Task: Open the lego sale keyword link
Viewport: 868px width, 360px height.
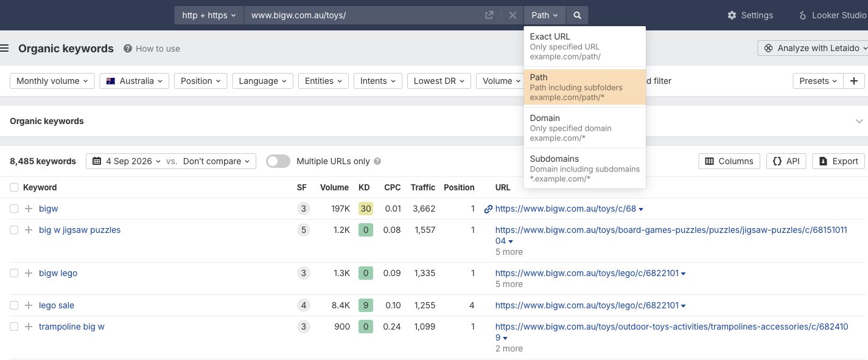Action: (x=57, y=305)
